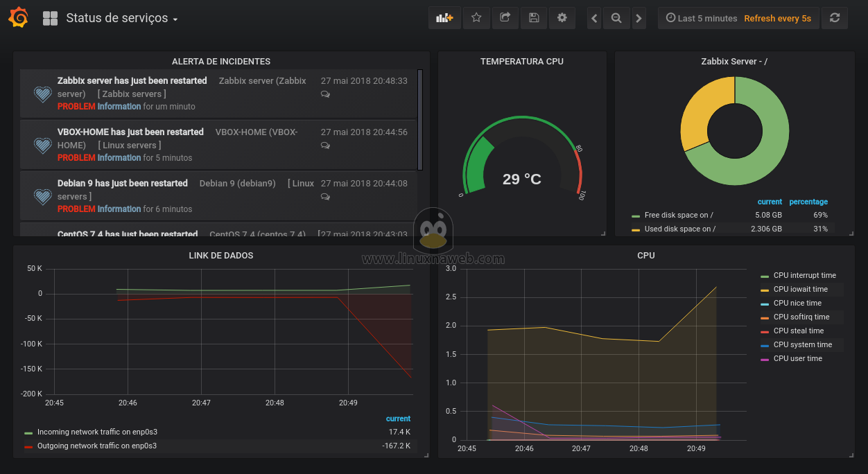Click the 5.08 GB free disk value

click(768, 216)
